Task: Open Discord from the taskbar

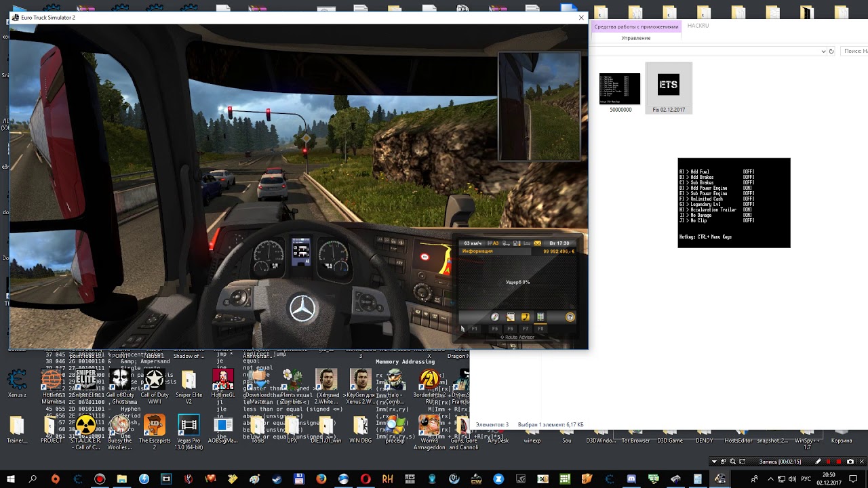Action: coord(631,479)
